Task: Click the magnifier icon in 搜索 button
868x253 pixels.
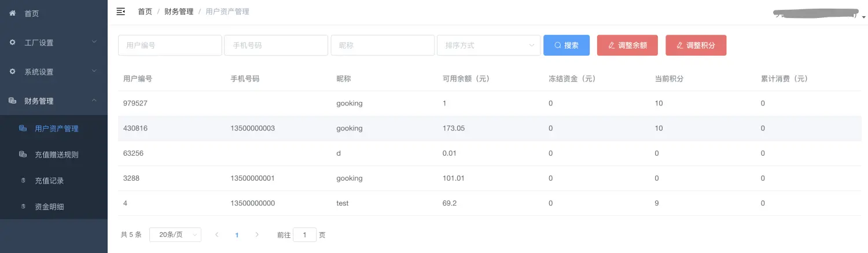Action: click(558, 45)
